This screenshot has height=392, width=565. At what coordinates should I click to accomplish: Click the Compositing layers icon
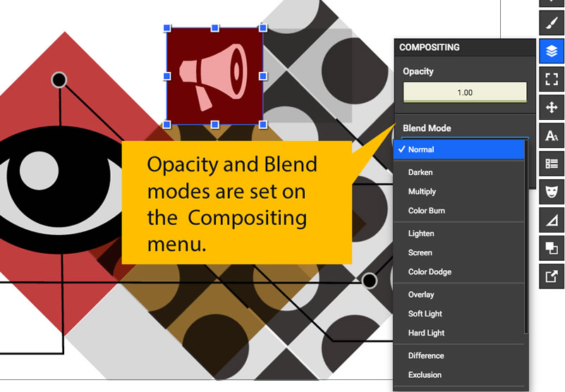(x=551, y=51)
